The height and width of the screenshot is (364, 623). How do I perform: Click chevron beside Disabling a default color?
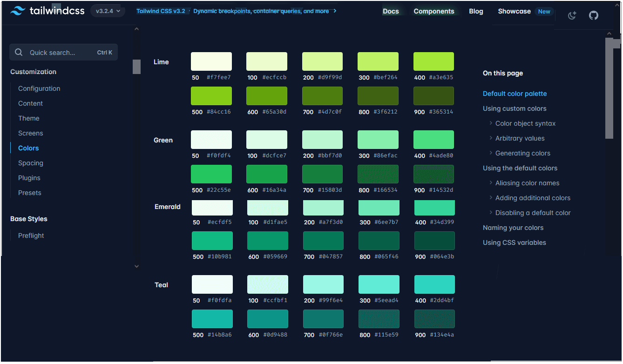click(x=491, y=213)
